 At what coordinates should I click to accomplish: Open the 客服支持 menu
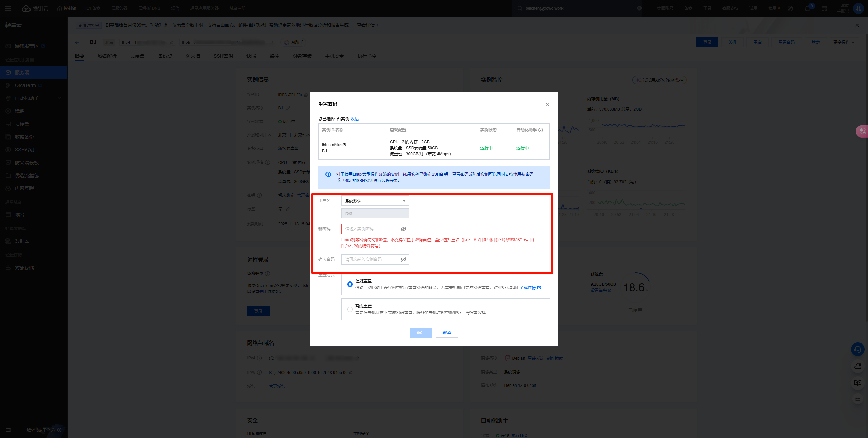[x=730, y=8]
